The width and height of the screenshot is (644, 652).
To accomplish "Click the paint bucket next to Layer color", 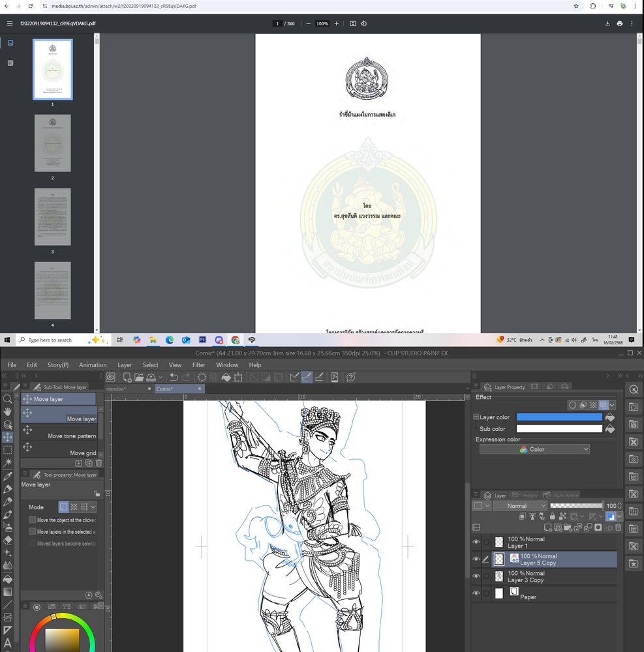I will (x=610, y=417).
